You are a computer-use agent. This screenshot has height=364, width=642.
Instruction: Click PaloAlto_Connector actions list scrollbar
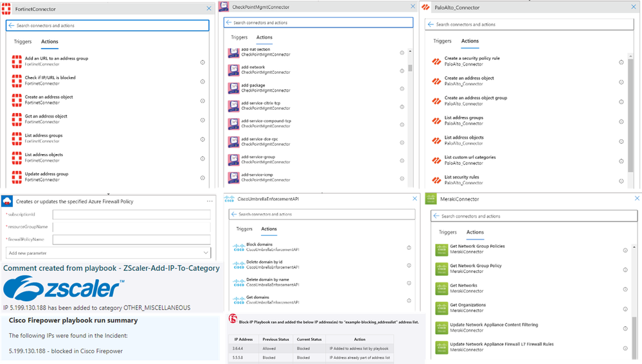click(x=630, y=116)
